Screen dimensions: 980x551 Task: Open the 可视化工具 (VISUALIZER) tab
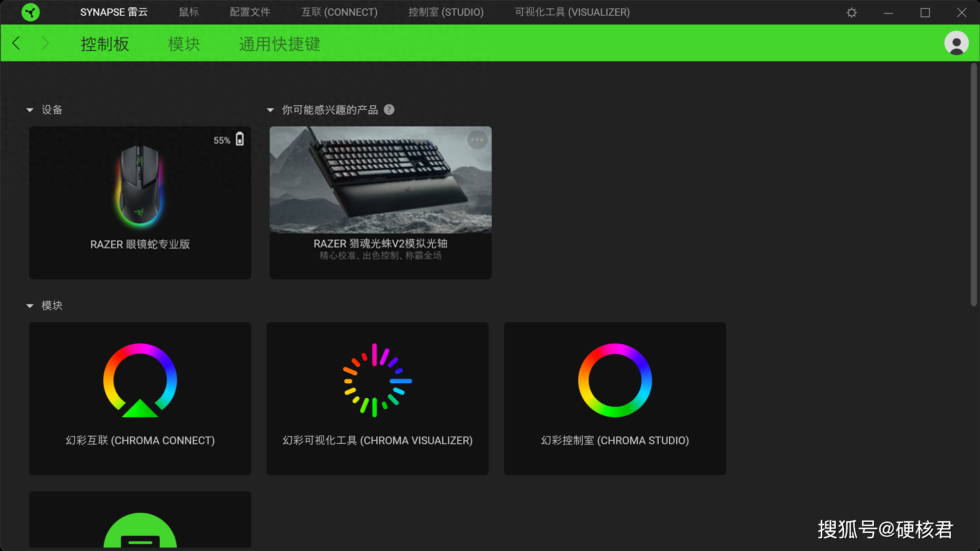pos(572,12)
